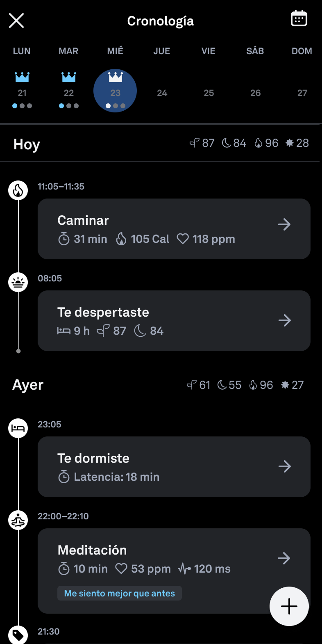Select Thursday 24 in the week strip
This screenshot has width=322, height=644.
(162, 93)
